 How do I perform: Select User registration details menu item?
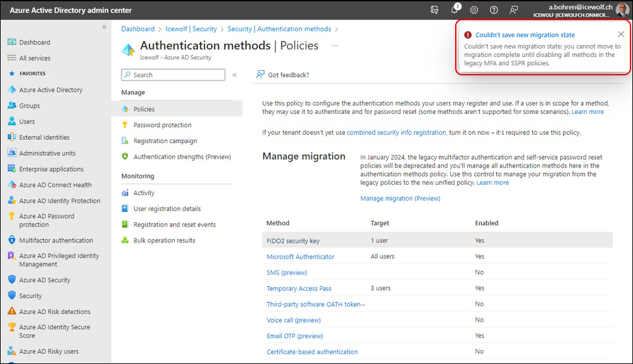(x=167, y=209)
